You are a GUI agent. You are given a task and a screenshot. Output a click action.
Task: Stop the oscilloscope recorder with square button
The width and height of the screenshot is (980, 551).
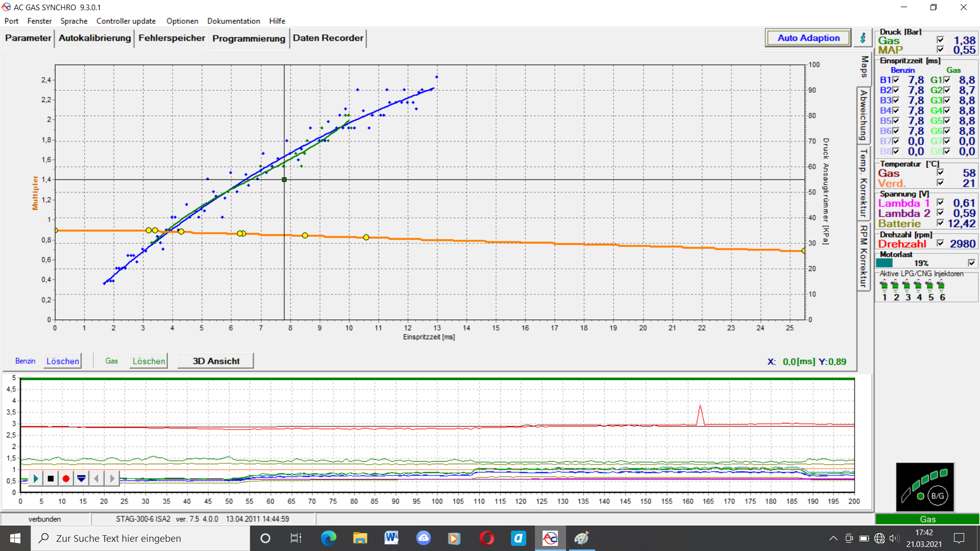51,479
